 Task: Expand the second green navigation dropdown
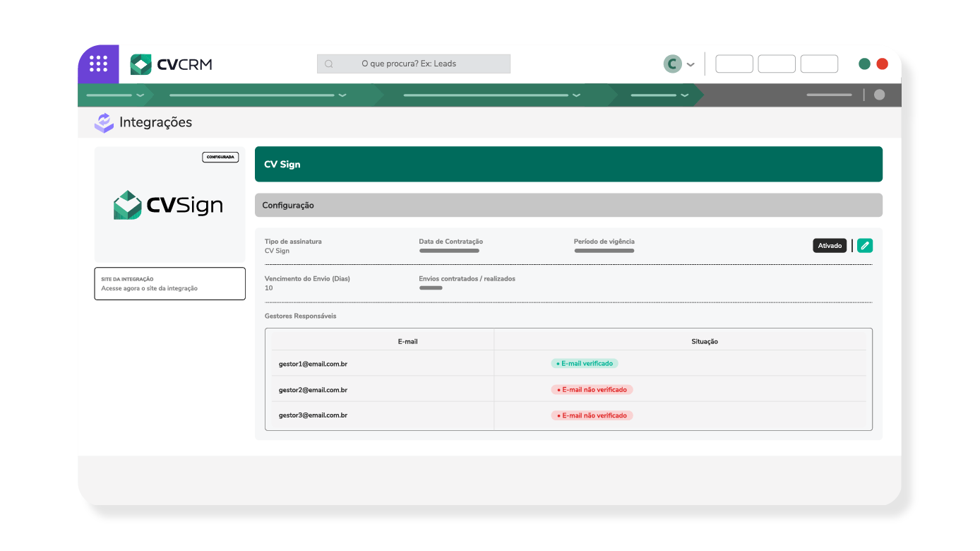[x=342, y=95]
